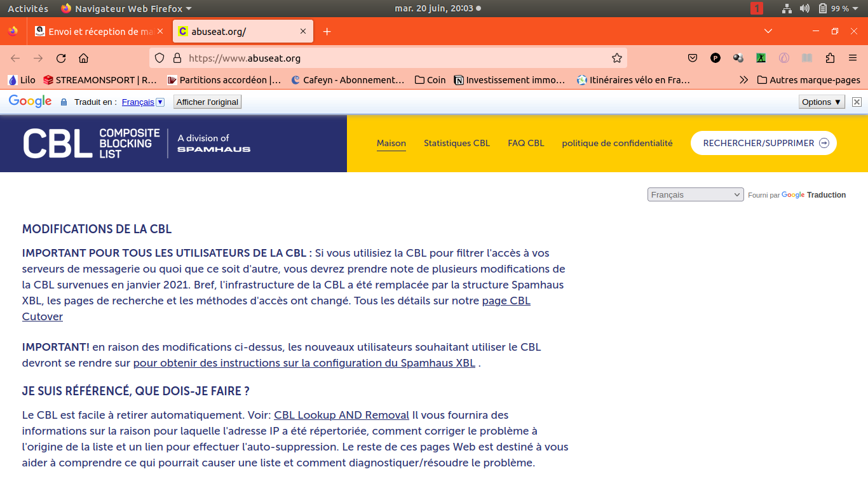Image resolution: width=868 pixels, height=488 pixels.
Task: List all tabs with the chevron arrow
Action: pyautogui.click(x=768, y=31)
